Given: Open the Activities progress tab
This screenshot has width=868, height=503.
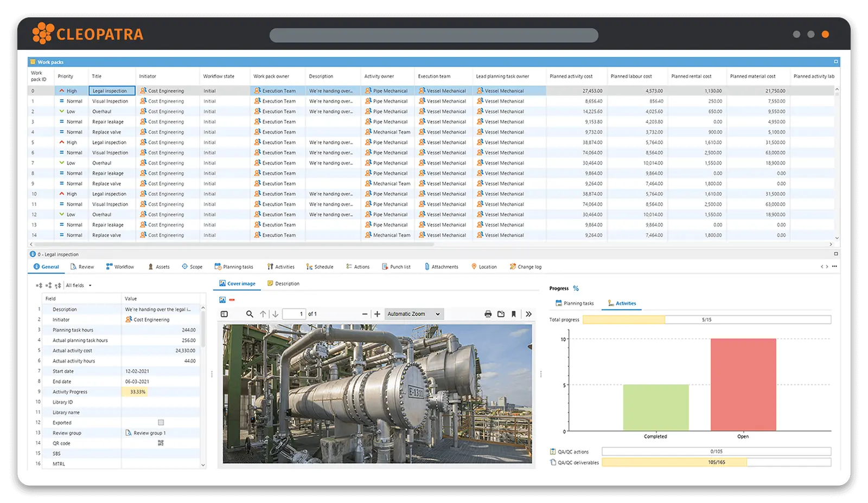Looking at the screenshot, I should [x=622, y=304].
